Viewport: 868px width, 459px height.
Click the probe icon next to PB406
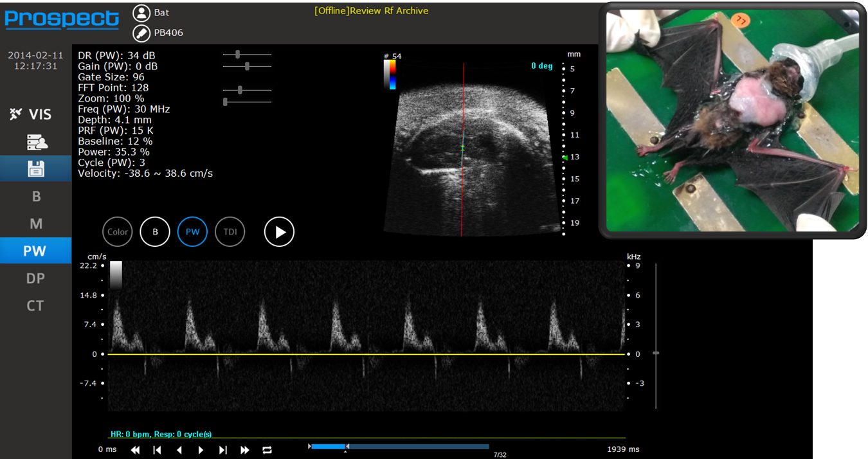140,33
